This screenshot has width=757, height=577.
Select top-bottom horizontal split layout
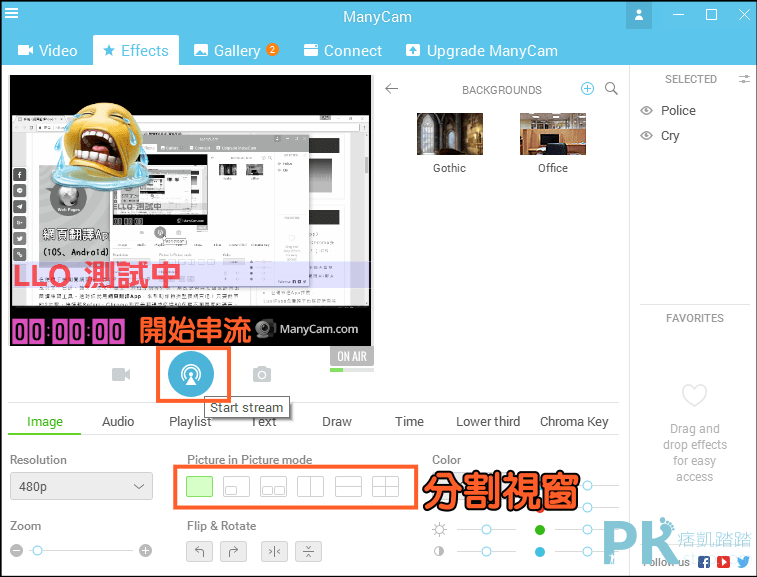[348, 486]
